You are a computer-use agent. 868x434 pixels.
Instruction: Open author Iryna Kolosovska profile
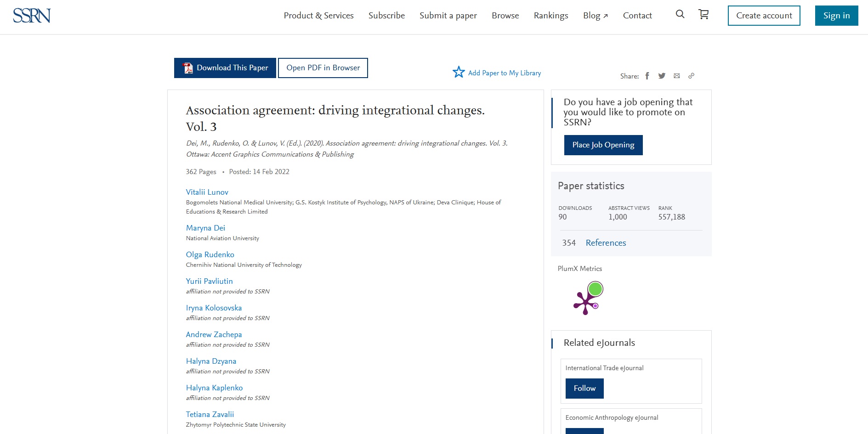click(214, 308)
